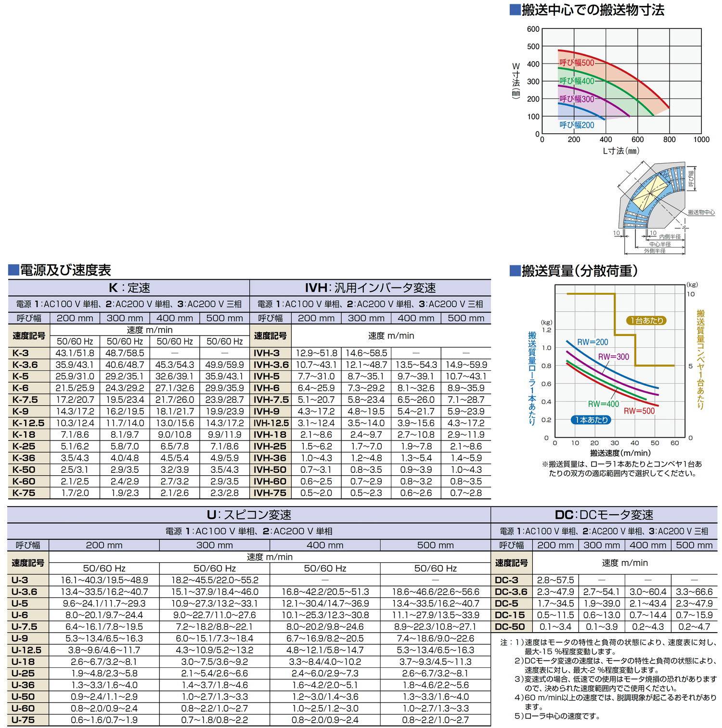The image size is (722, 728).
Task: Click the value 2.8~57.5
Action: pyautogui.click(x=555, y=580)
